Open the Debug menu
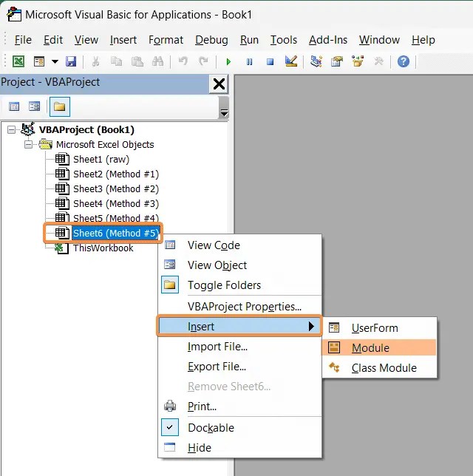Image resolution: width=473 pixels, height=476 pixels. pos(211,40)
